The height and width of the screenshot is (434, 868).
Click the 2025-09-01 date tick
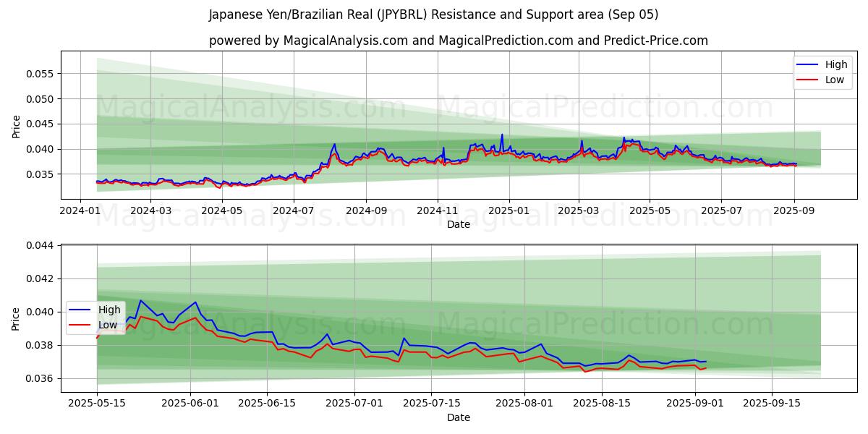pyautogui.click(x=695, y=404)
